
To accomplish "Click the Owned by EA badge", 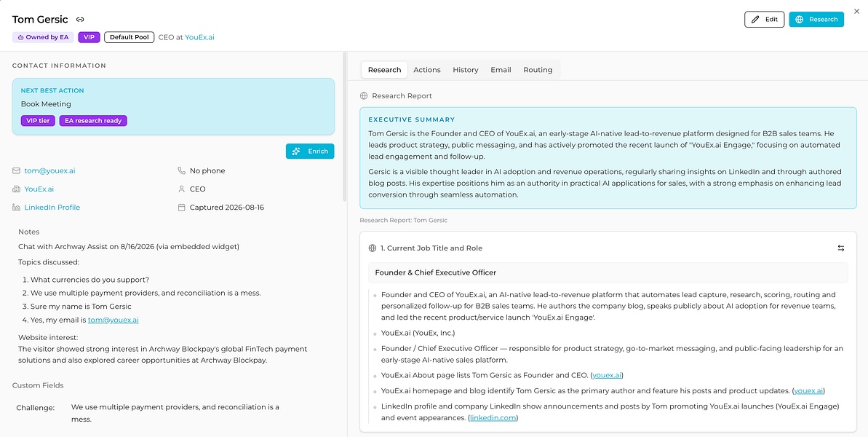I will point(43,38).
